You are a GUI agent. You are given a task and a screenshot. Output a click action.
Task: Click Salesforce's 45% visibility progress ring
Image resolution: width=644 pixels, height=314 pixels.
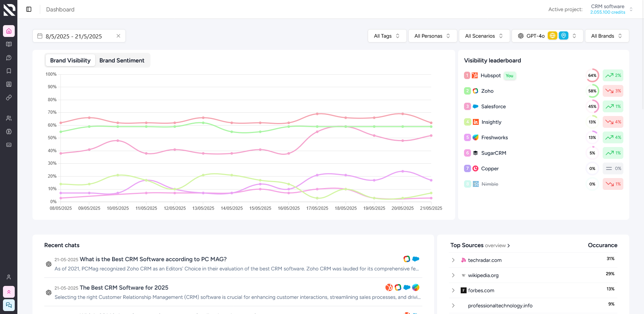click(592, 106)
